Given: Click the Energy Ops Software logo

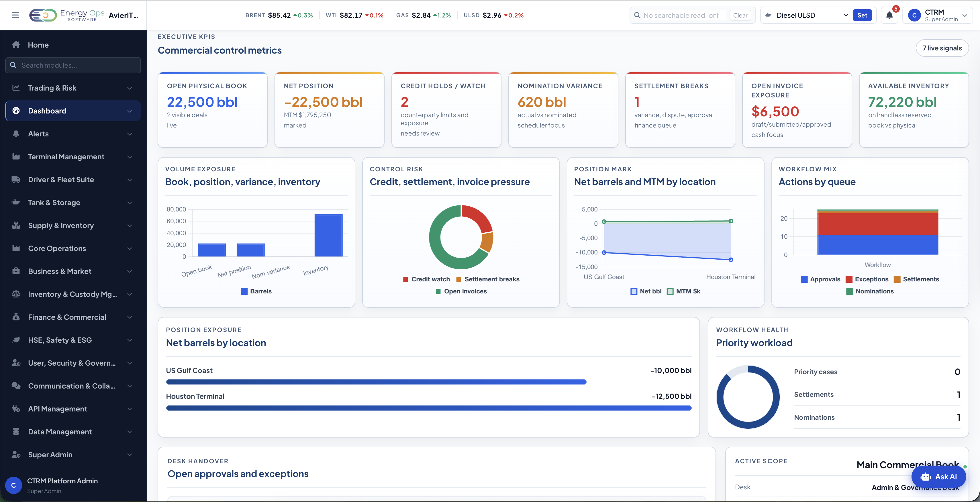Looking at the screenshot, I should (x=67, y=15).
